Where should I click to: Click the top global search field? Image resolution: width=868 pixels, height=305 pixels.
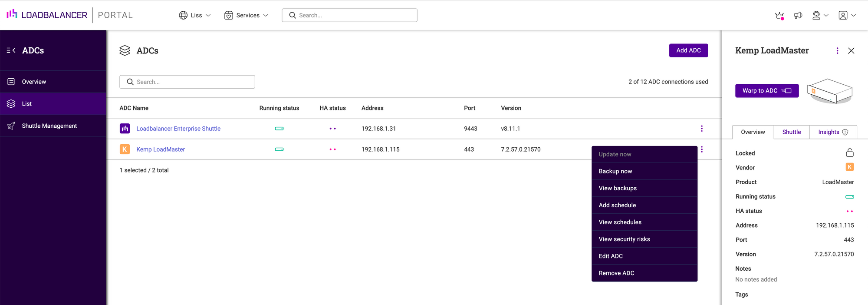click(x=349, y=15)
